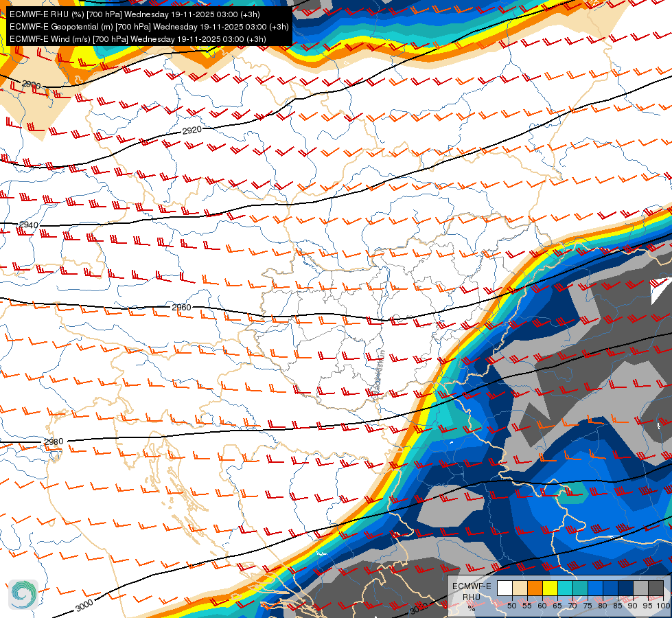Screen dimensions: 672x618
Task: Click the legend tick label 70
Action: (x=572, y=606)
